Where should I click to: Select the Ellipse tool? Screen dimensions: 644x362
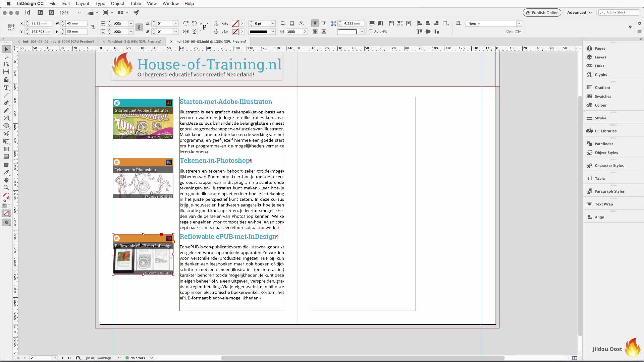(6, 125)
